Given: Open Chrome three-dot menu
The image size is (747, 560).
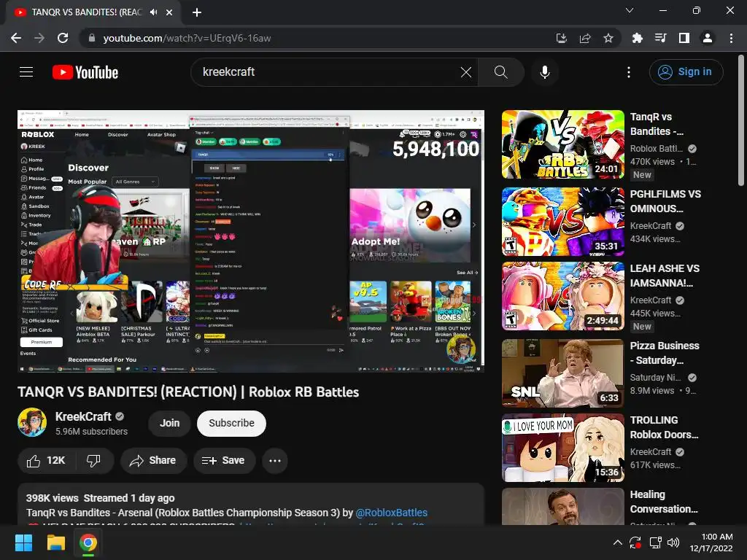Looking at the screenshot, I should (731, 38).
